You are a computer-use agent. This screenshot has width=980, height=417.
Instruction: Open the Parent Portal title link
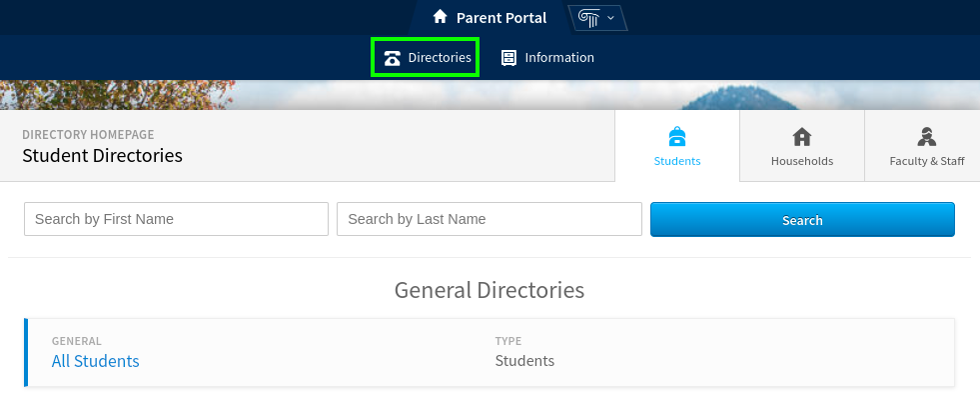(501, 17)
